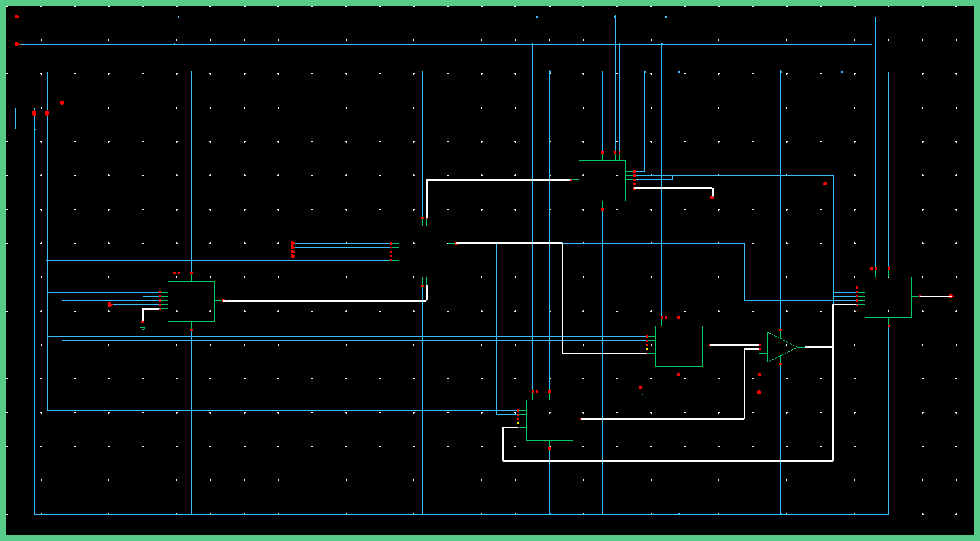980x541 pixels.
Task: Select the green block feeding the center block from the left
Action: click(x=191, y=301)
